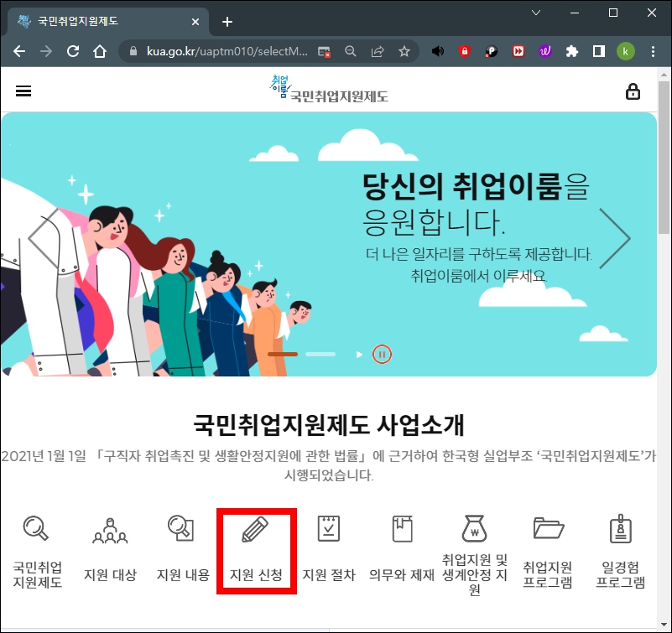Expand the site hamburger menu
Screen dimensions: 672x633
tap(23, 91)
